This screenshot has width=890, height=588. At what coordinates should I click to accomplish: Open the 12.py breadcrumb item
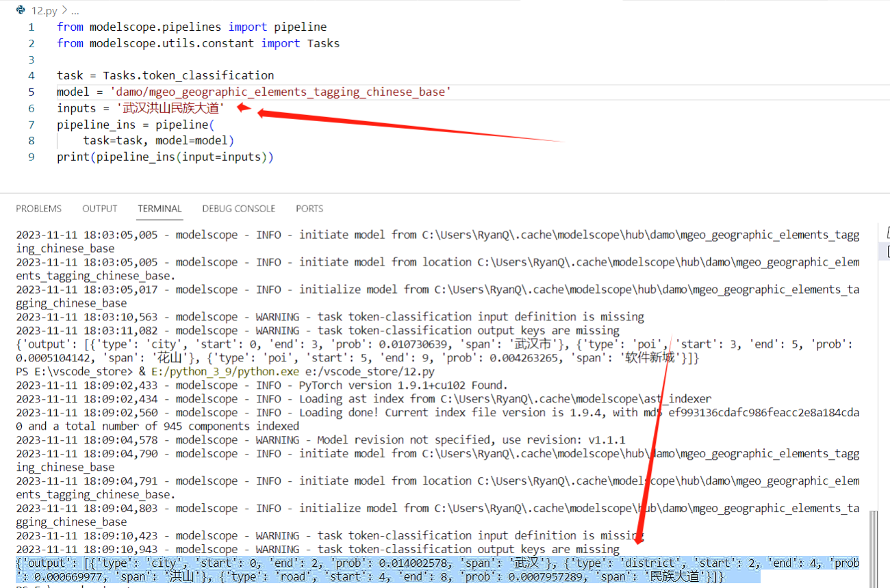click(44, 11)
